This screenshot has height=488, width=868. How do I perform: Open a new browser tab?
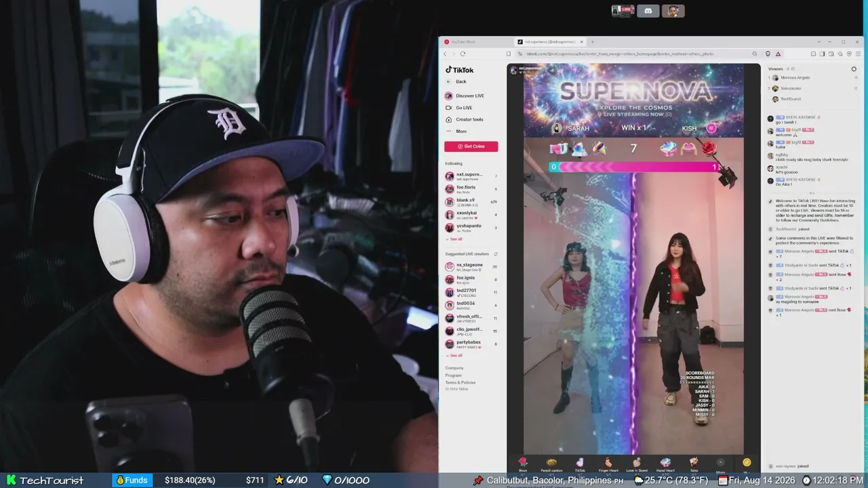click(592, 42)
